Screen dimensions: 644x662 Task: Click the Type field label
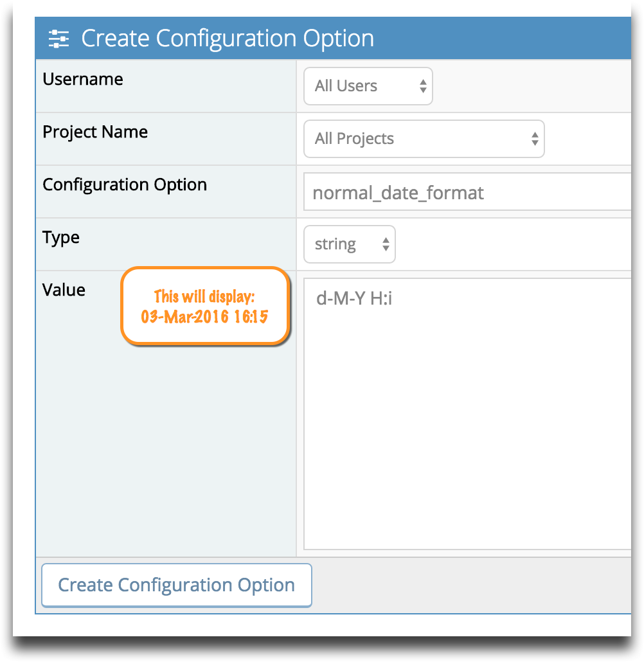click(61, 238)
